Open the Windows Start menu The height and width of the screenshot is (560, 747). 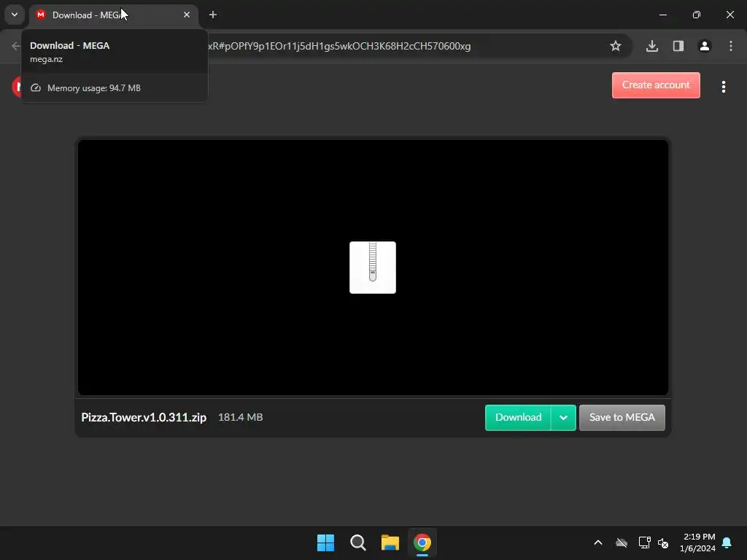point(326,542)
